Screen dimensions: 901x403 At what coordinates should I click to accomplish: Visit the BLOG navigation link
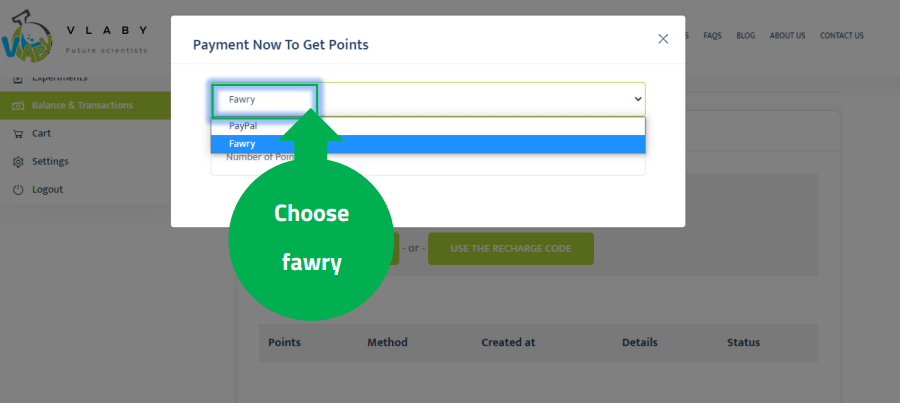[x=745, y=36]
